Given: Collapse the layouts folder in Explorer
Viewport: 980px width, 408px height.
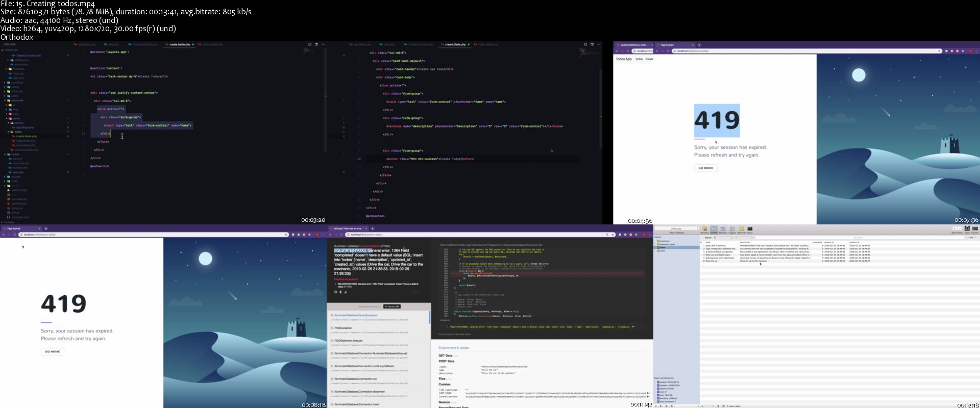Looking at the screenshot, I should [x=17, y=123].
